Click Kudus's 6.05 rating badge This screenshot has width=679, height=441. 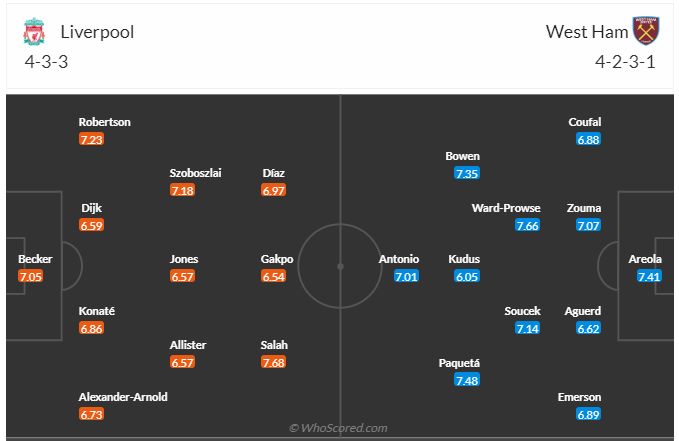pos(466,276)
